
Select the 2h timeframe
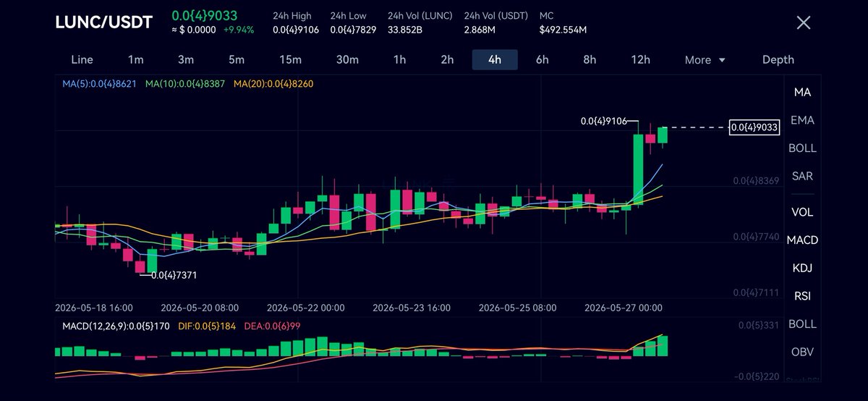(447, 60)
